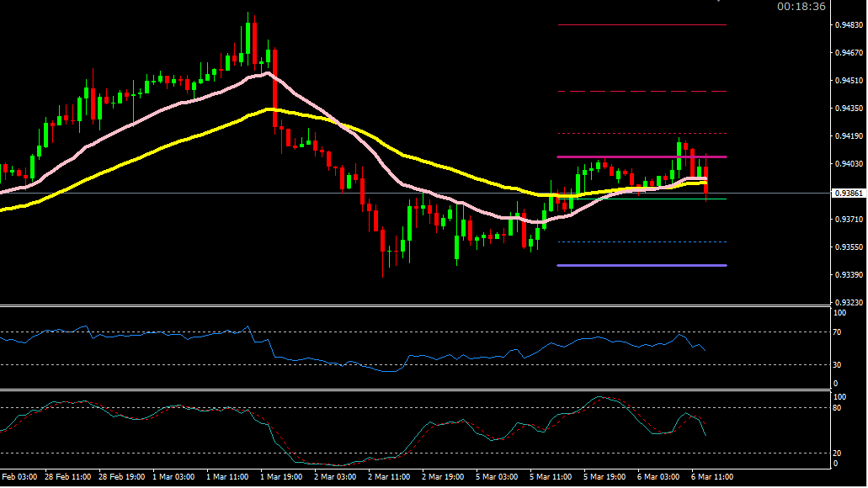The image size is (868, 488).
Task: Click the 5 Mar 11:00 time label
Action: coord(551,477)
